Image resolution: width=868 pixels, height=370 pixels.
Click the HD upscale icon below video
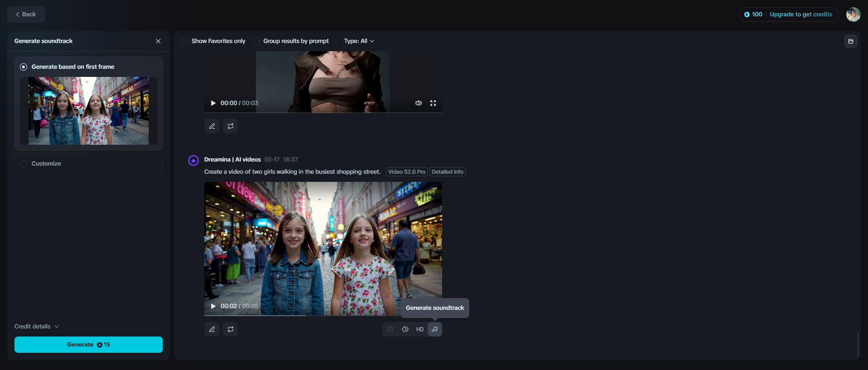(x=420, y=329)
